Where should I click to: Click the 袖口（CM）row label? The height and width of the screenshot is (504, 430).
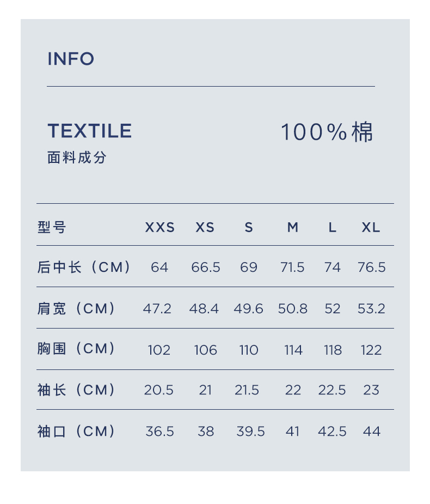[x=77, y=432]
